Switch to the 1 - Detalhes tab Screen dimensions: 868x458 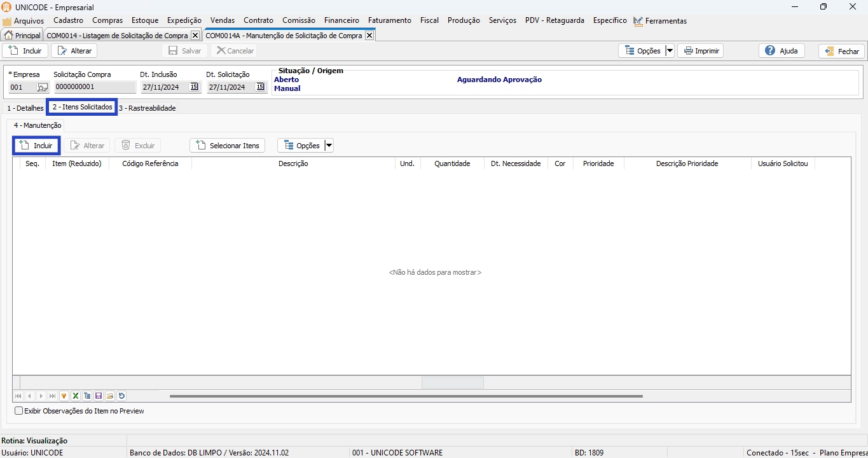click(25, 108)
